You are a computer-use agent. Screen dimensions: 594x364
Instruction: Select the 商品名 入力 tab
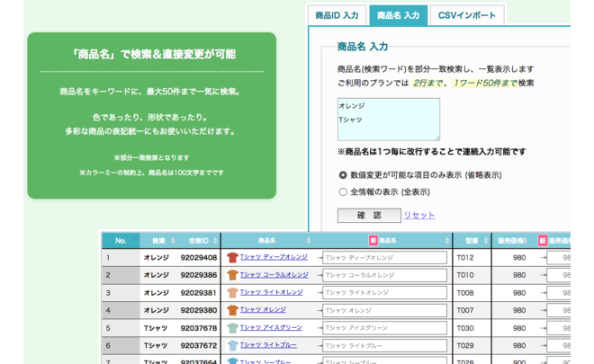(398, 15)
